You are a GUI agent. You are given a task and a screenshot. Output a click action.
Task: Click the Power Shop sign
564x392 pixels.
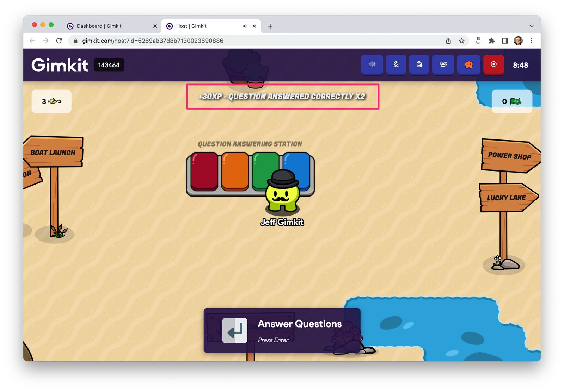[510, 156]
